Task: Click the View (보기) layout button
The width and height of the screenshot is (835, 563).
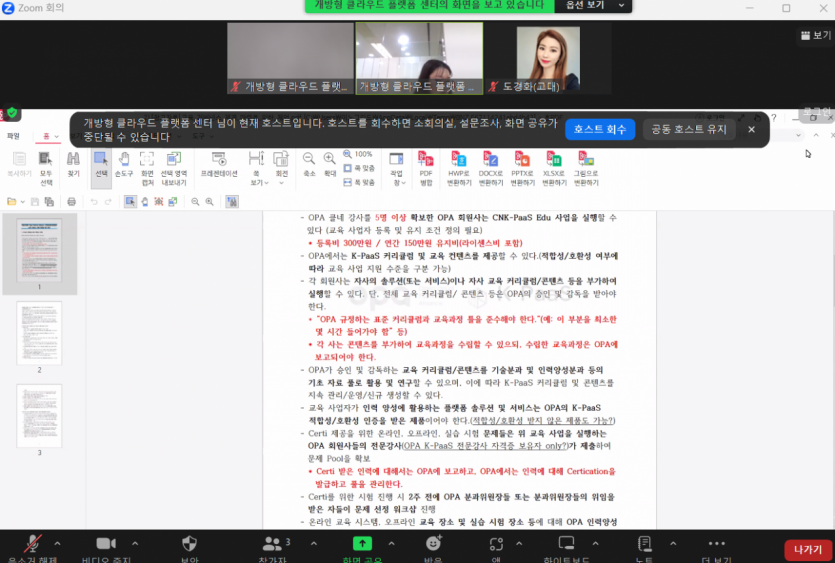Action: click(x=815, y=35)
